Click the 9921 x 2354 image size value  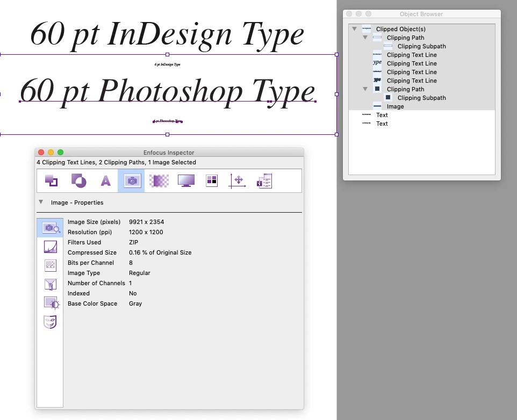pos(146,222)
